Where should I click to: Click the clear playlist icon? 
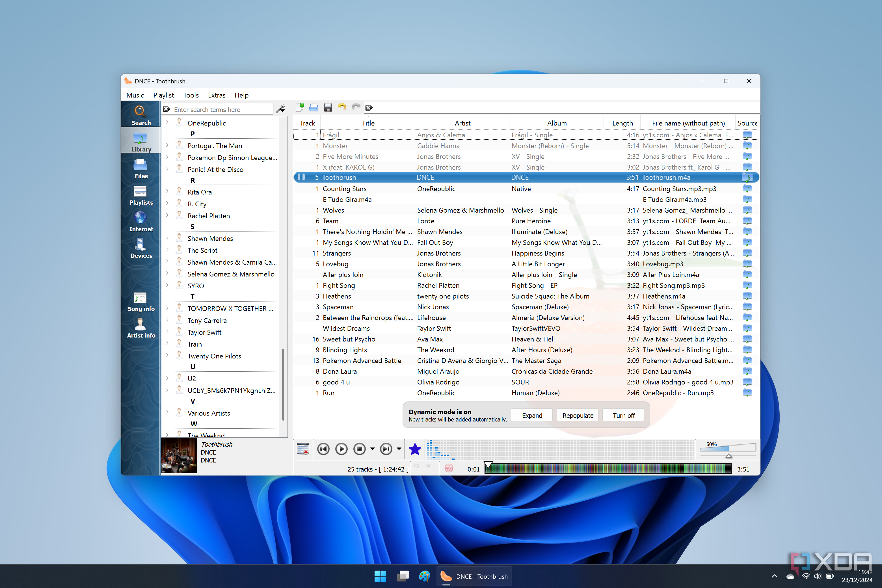[x=303, y=449]
